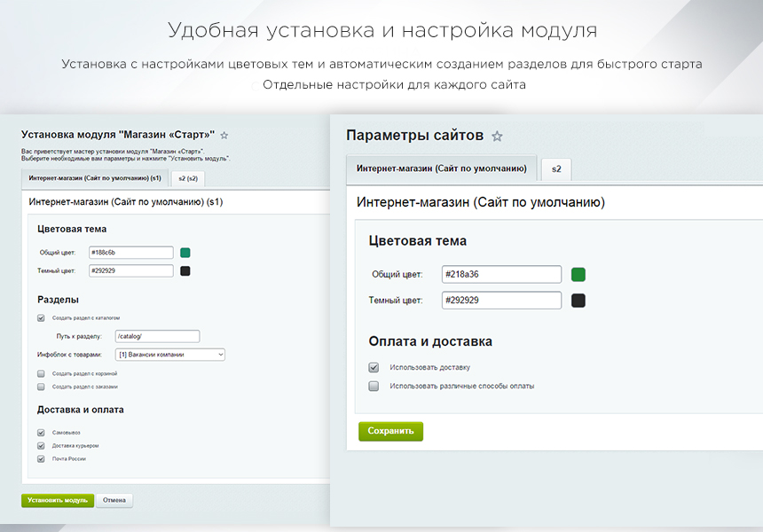Save settings with the "Сохранить" button
This screenshot has height=532, width=763.
(x=390, y=430)
